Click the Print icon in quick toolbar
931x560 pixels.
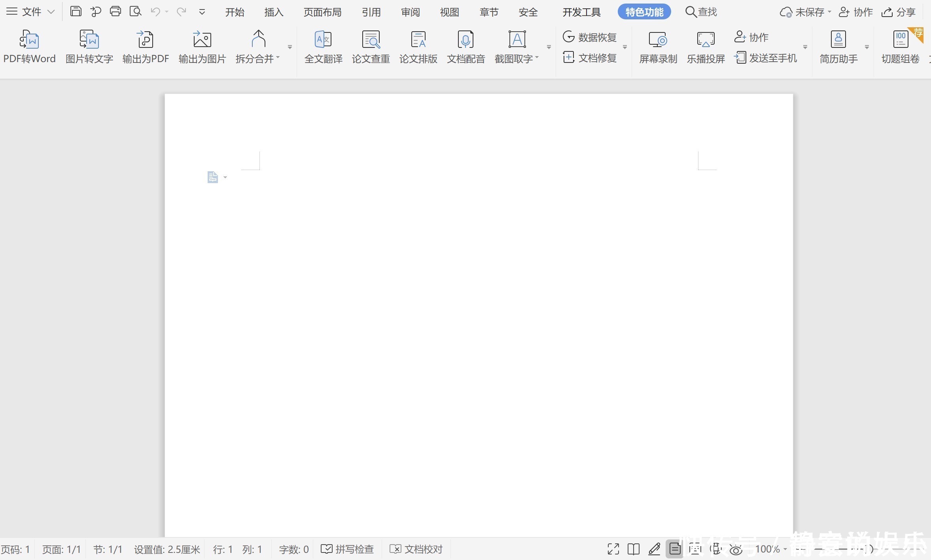click(115, 11)
